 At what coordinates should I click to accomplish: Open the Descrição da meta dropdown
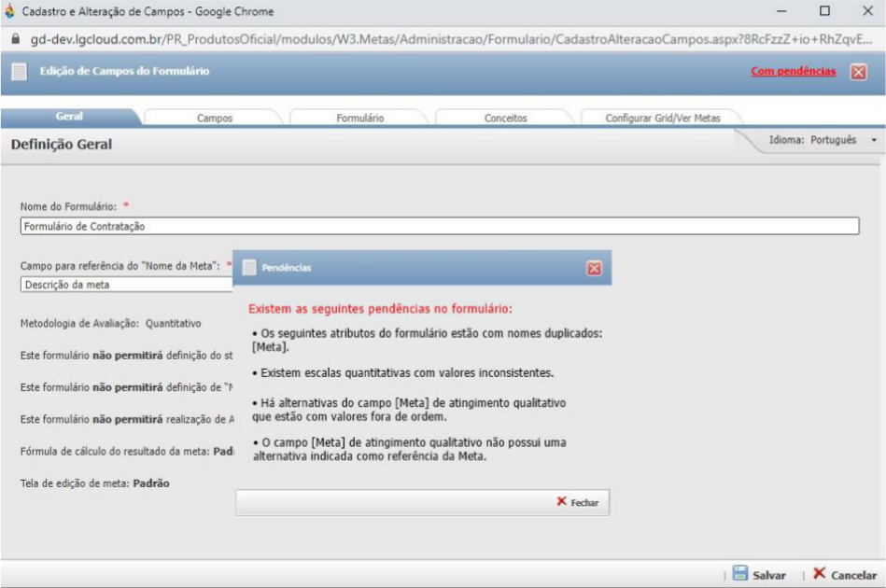tap(126, 285)
